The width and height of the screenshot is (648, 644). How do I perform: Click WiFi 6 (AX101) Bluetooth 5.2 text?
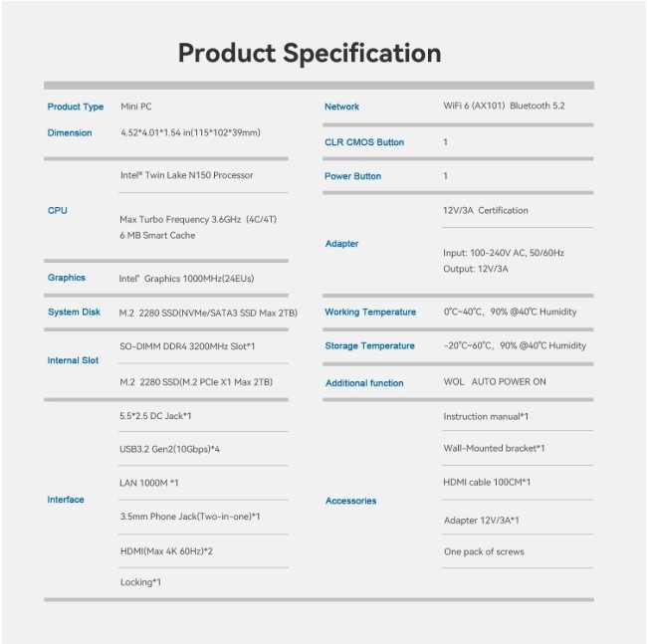click(x=504, y=106)
